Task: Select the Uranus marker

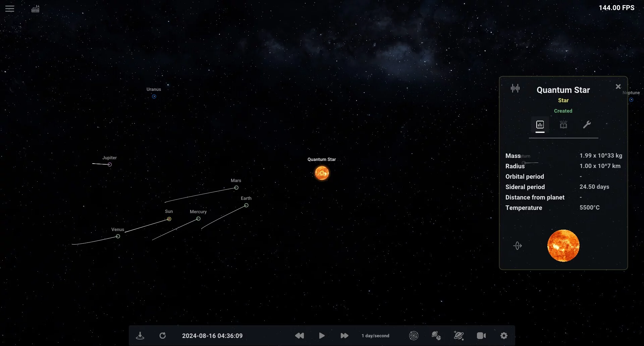Action: coord(154,97)
